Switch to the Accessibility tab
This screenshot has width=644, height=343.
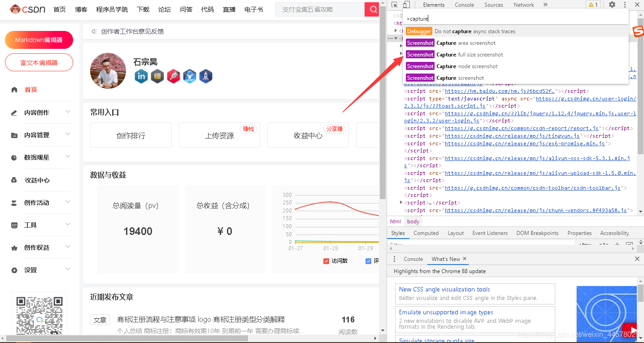pyautogui.click(x=614, y=233)
